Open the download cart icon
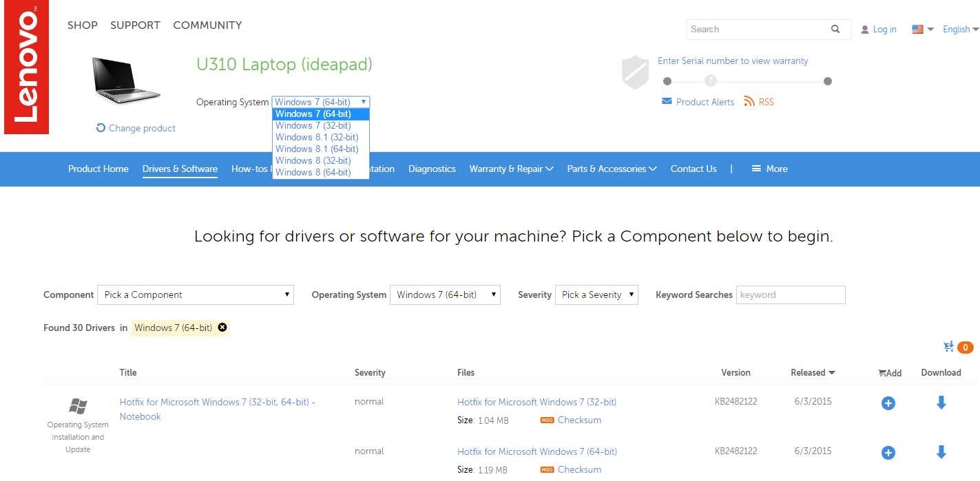 (x=949, y=347)
